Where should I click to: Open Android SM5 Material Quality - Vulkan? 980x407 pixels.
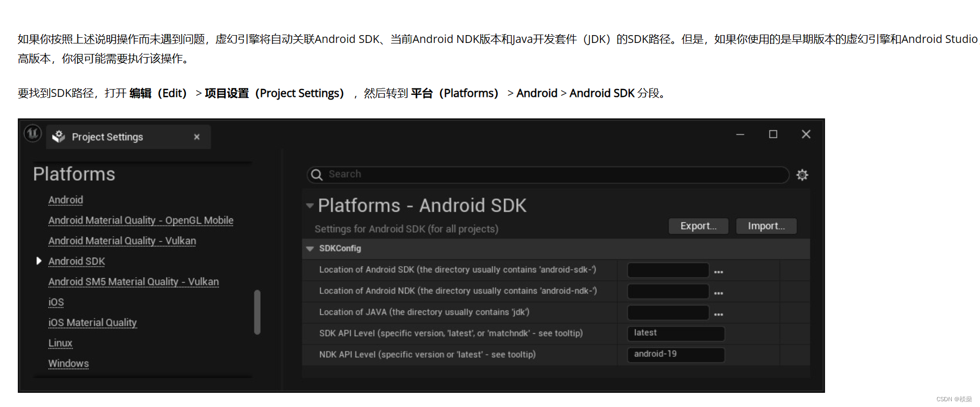(133, 282)
